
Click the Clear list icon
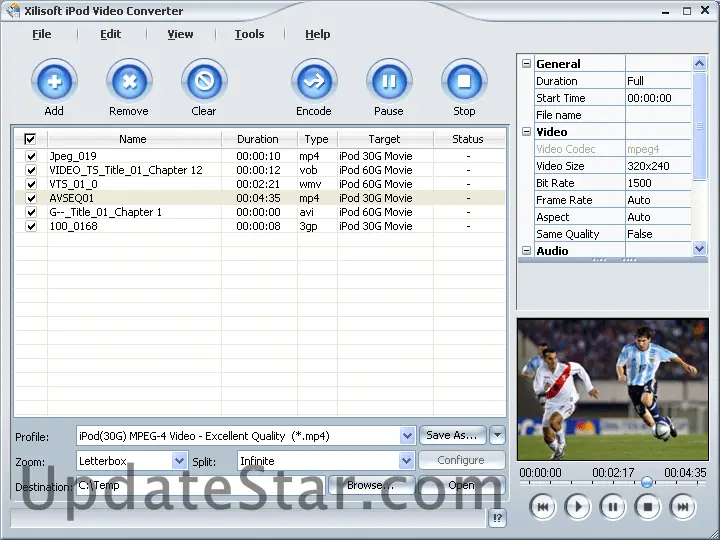[x=204, y=82]
